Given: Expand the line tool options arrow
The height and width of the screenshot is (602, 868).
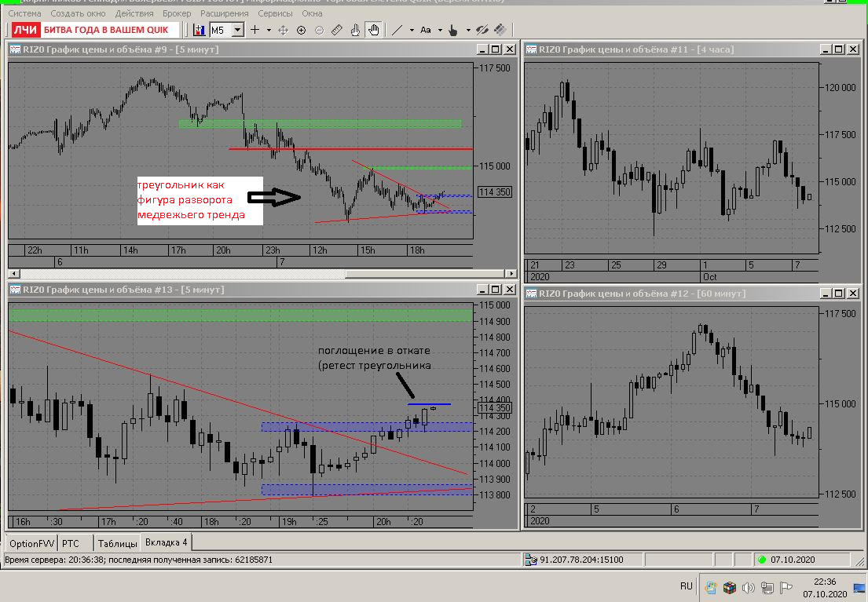Looking at the screenshot, I should 412,30.
